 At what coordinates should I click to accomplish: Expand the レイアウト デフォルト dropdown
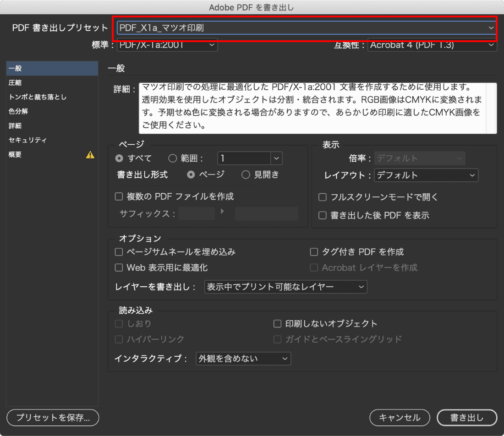point(426,175)
